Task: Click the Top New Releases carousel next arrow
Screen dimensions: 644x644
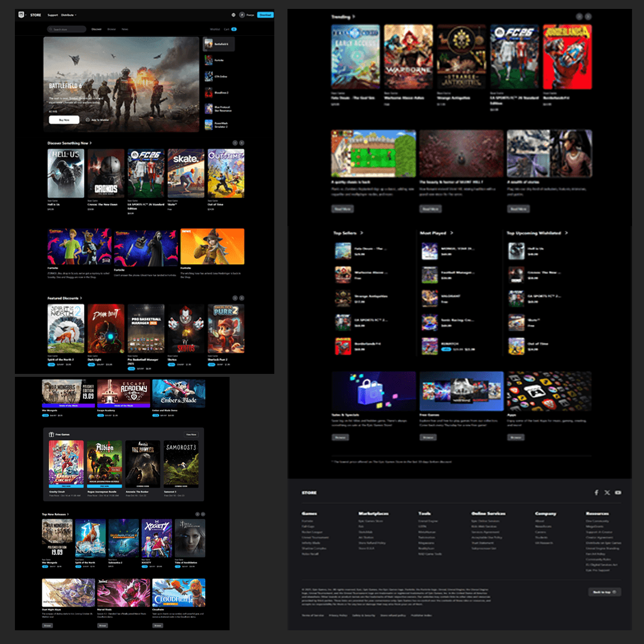Action: [x=203, y=514]
